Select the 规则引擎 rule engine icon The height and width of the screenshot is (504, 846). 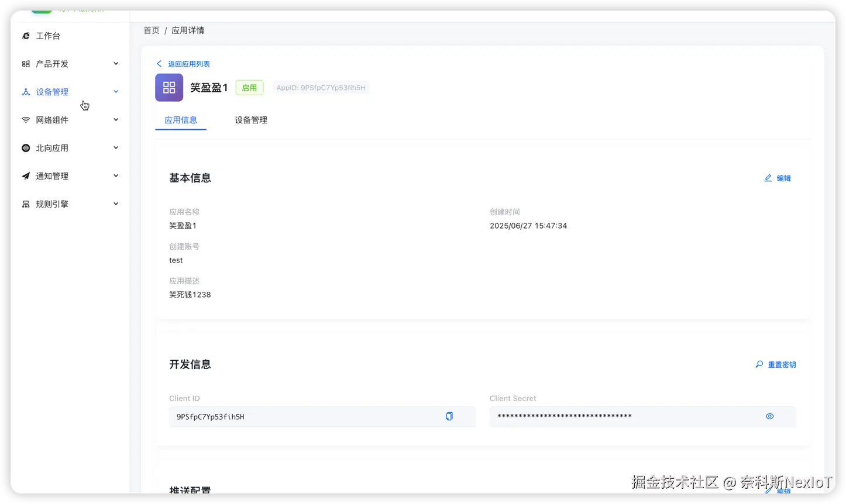click(x=26, y=204)
